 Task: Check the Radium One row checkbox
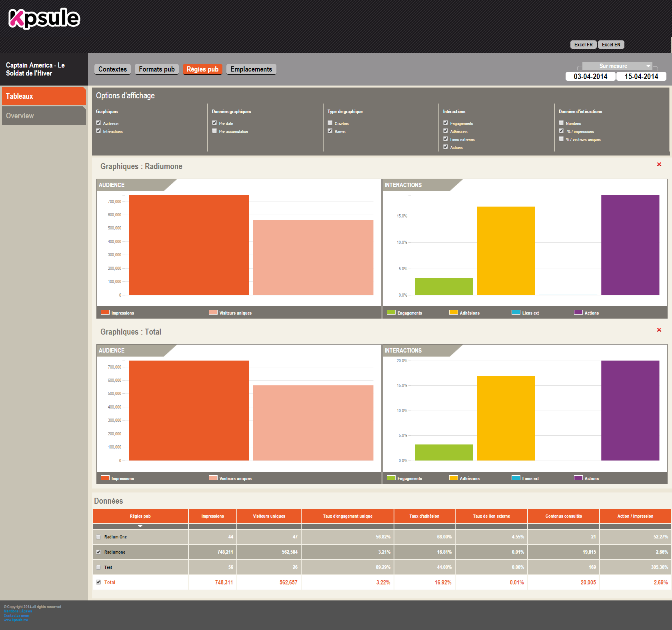click(x=98, y=537)
